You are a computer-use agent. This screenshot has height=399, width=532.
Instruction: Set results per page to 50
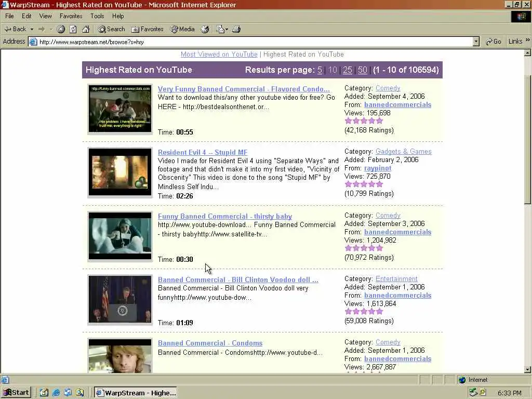362,70
